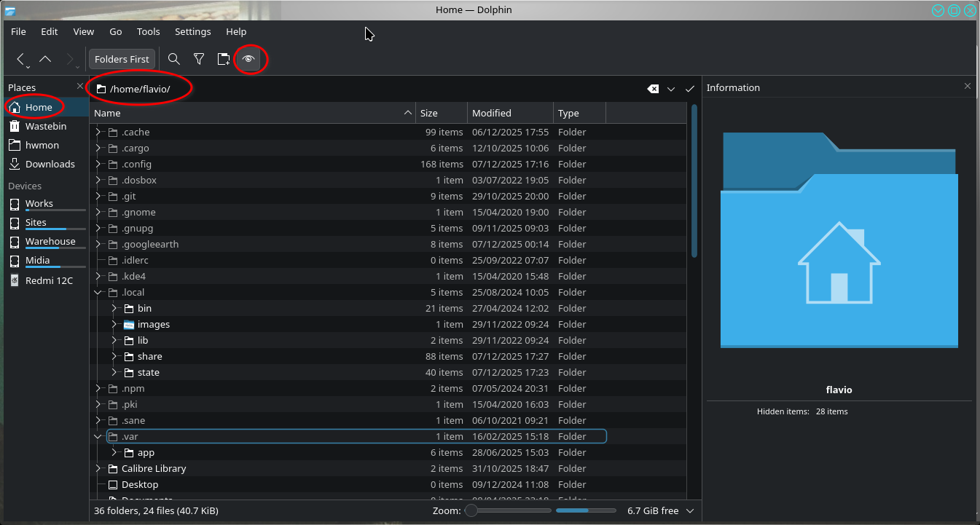Collapse the .local folder tree
Image resolution: width=980 pixels, height=525 pixels.
coord(98,292)
